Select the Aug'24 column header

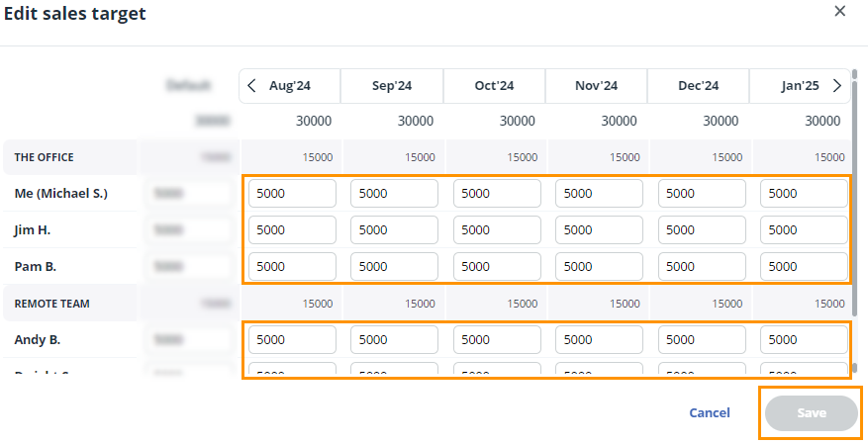click(x=290, y=86)
